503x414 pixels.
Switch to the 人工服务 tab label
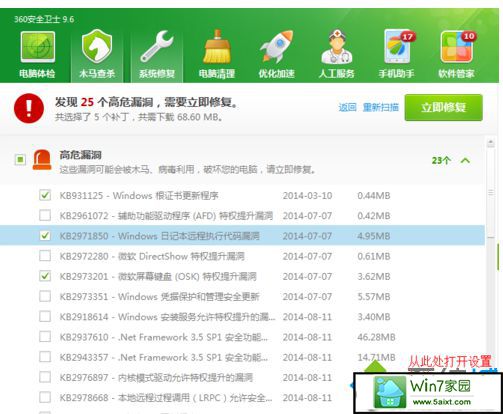point(336,73)
